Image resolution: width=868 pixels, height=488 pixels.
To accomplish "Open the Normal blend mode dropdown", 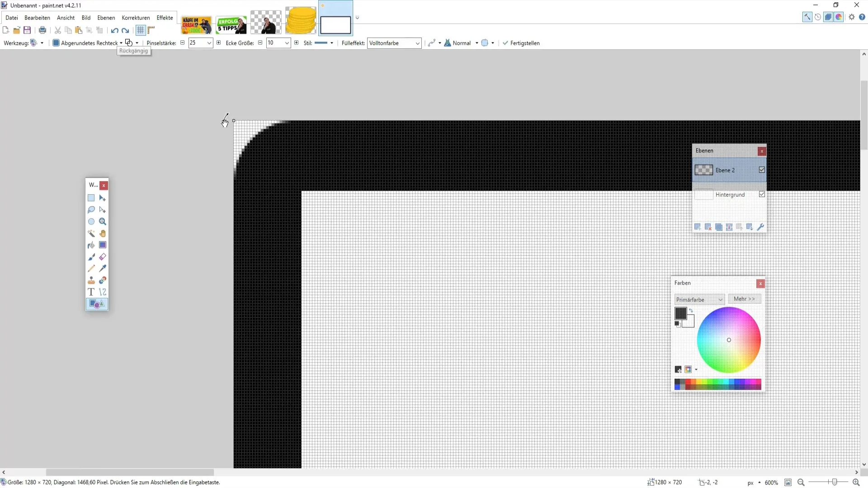I will [461, 43].
